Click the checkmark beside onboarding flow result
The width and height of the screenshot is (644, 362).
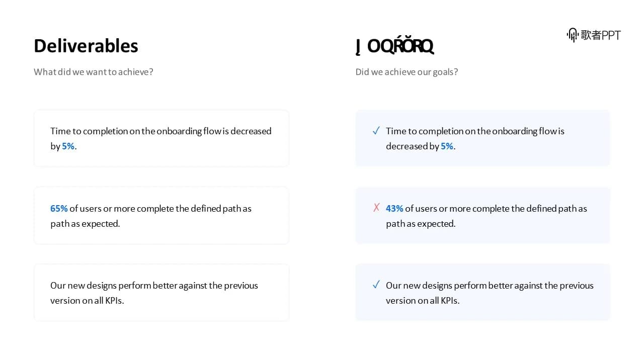(x=376, y=131)
